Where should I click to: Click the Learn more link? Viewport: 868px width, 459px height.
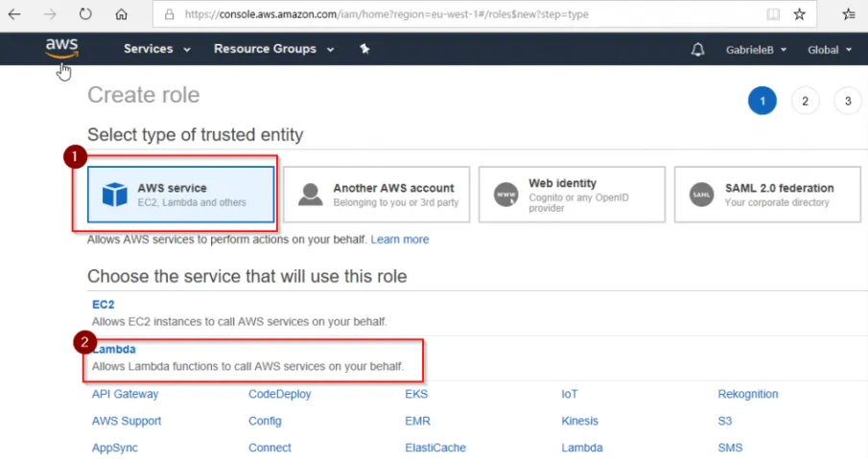point(400,240)
